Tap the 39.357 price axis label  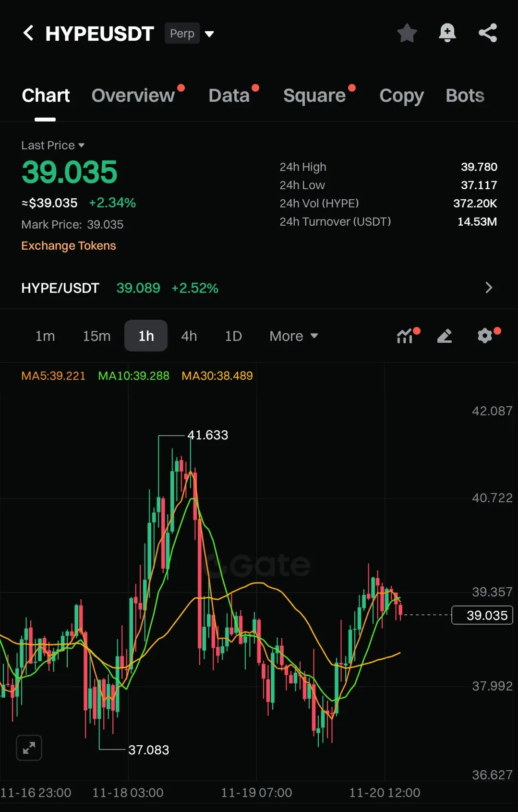pyautogui.click(x=492, y=592)
